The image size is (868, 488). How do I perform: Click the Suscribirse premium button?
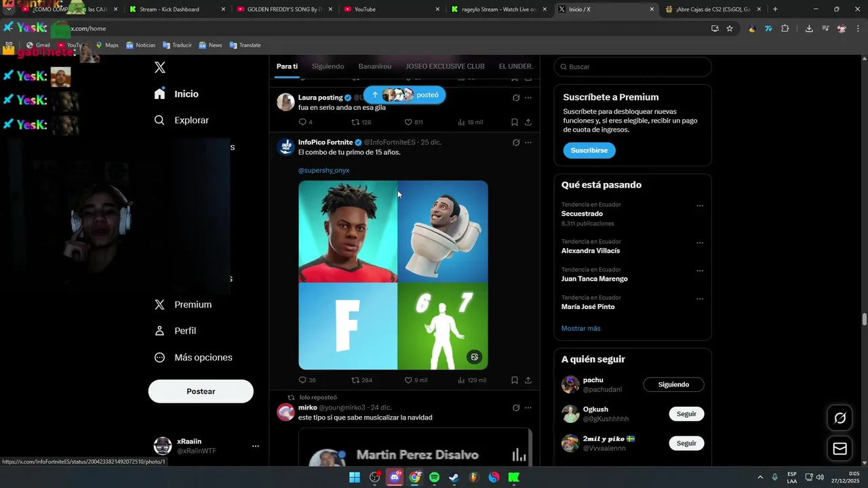[589, 150]
